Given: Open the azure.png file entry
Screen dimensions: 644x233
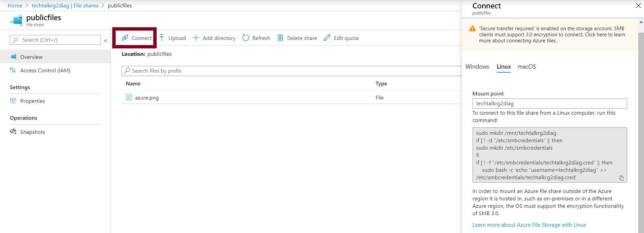Looking at the screenshot, I should tap(147, 98).
